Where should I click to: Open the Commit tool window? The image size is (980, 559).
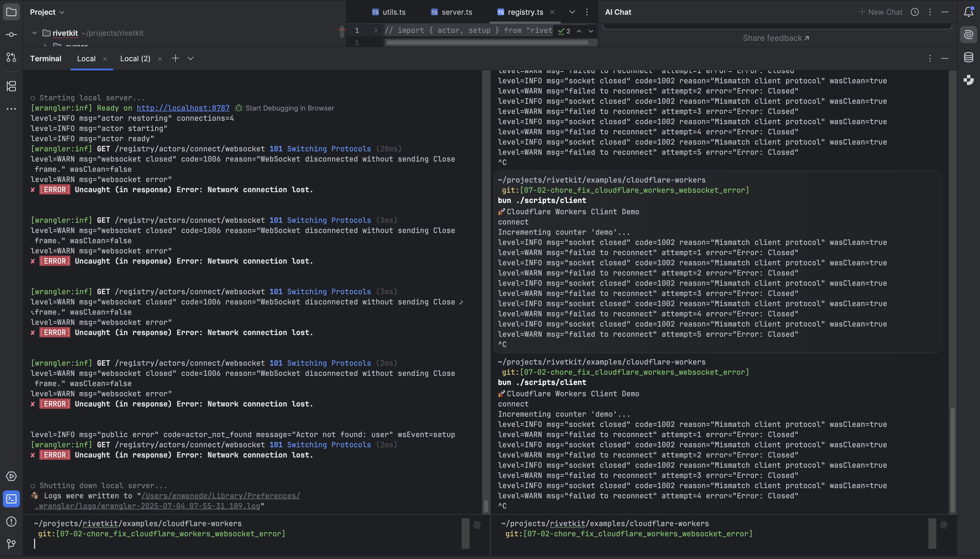[11, 34]
